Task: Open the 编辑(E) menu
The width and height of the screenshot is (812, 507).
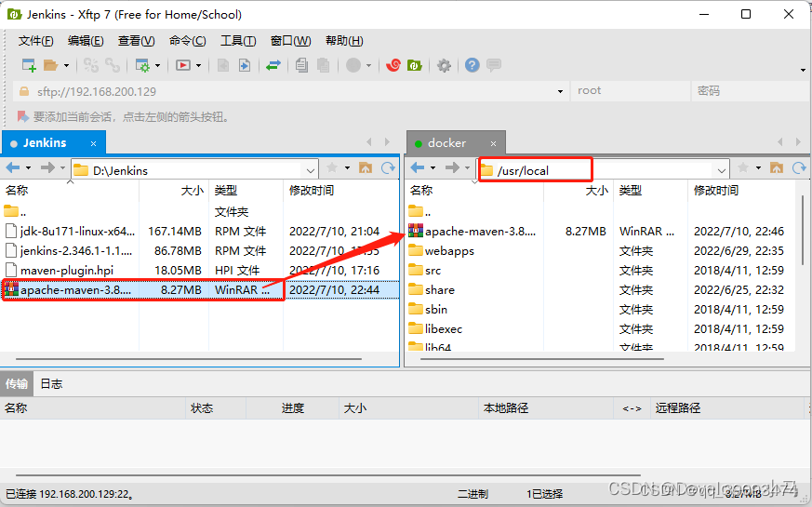Action: tap(86, 41)
